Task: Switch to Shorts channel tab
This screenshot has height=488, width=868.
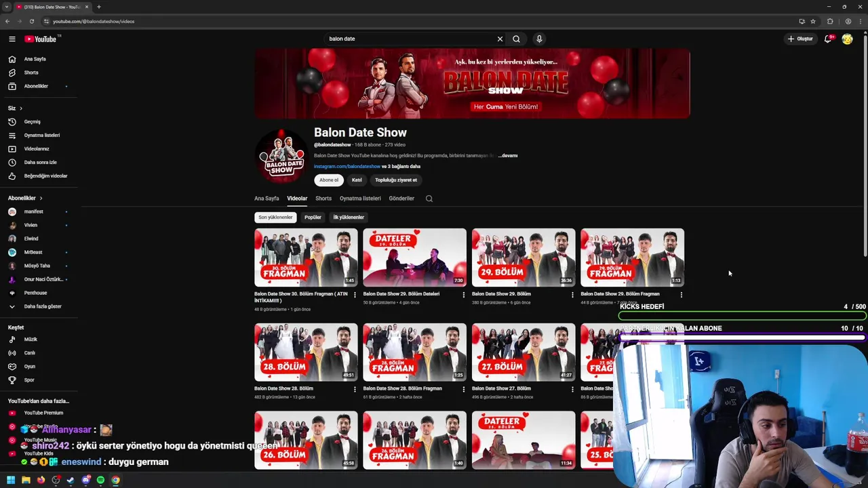Action: tap(323, 199)
